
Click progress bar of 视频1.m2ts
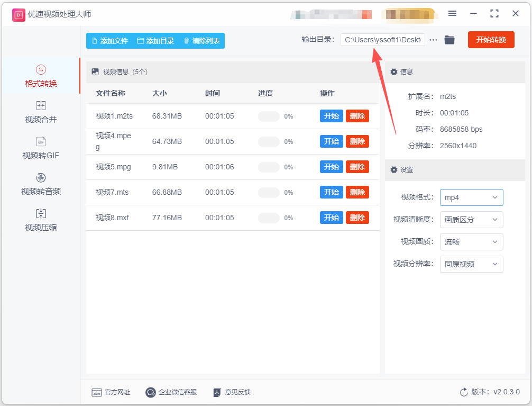269,116
